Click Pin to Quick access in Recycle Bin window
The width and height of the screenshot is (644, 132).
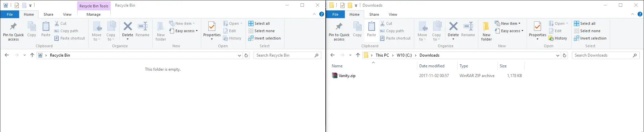[x=13, y=31]
